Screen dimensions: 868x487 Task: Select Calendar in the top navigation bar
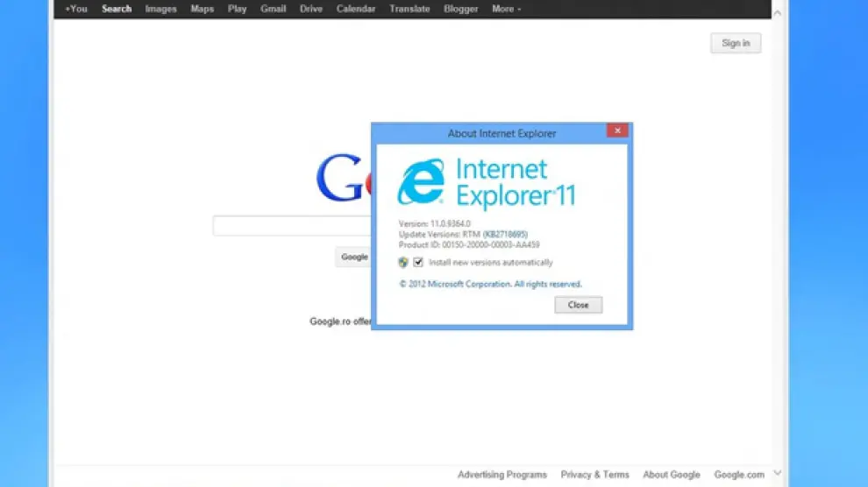coord(356,9)
